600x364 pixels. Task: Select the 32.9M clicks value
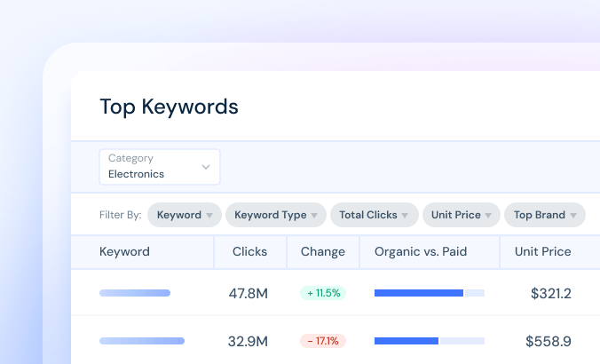pyautogui.click(x=248, y=341)
